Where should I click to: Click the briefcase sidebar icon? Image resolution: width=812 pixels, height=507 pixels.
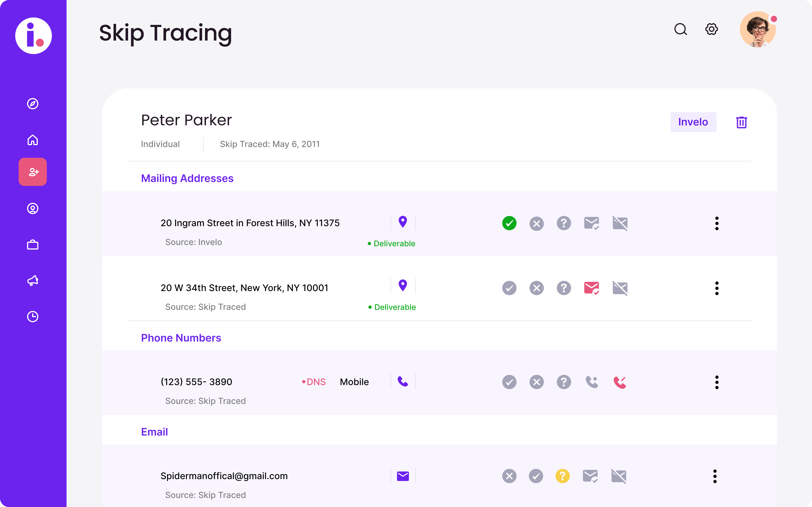pos(33,245)
